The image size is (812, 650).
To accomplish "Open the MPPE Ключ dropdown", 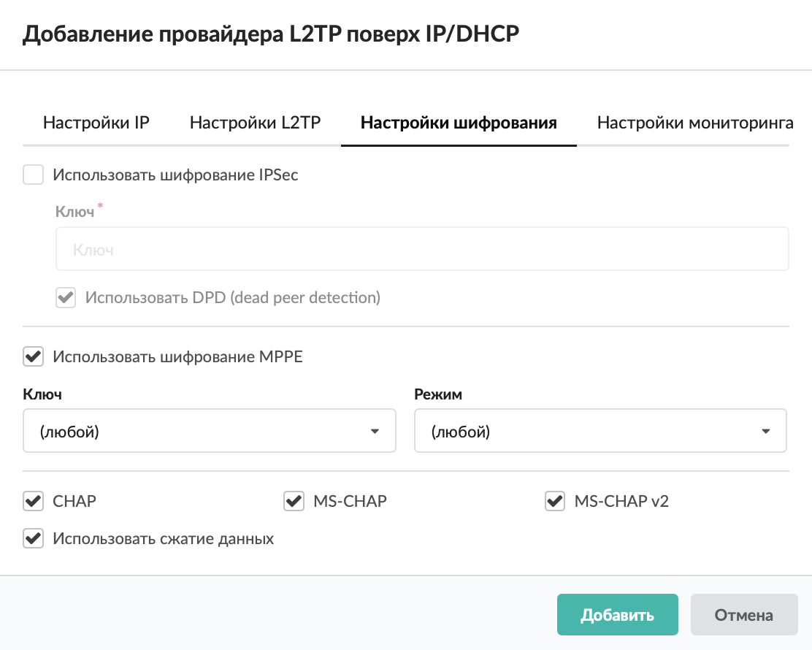I will [x=209, y=432].
